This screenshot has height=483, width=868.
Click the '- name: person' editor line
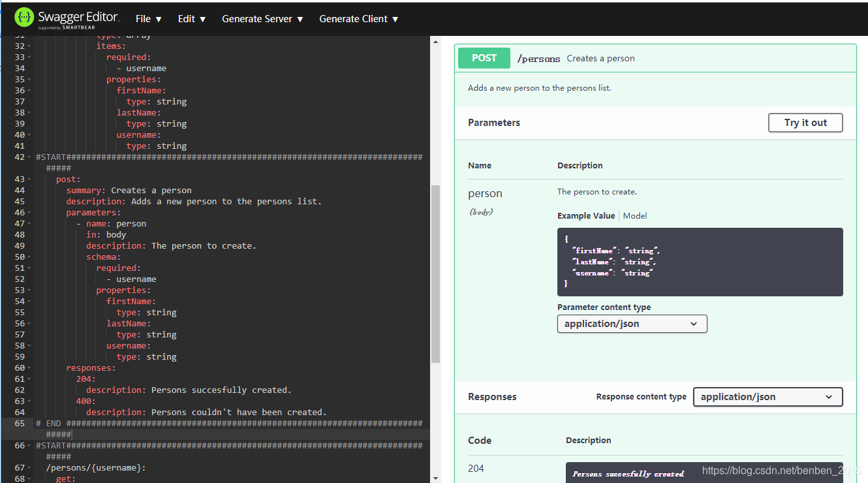click(x=111, y=223)
